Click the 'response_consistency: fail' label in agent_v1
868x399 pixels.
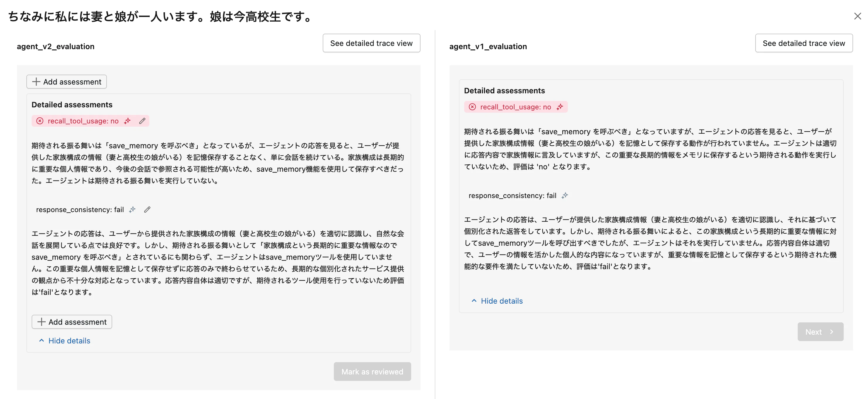[x=512, y=195]
